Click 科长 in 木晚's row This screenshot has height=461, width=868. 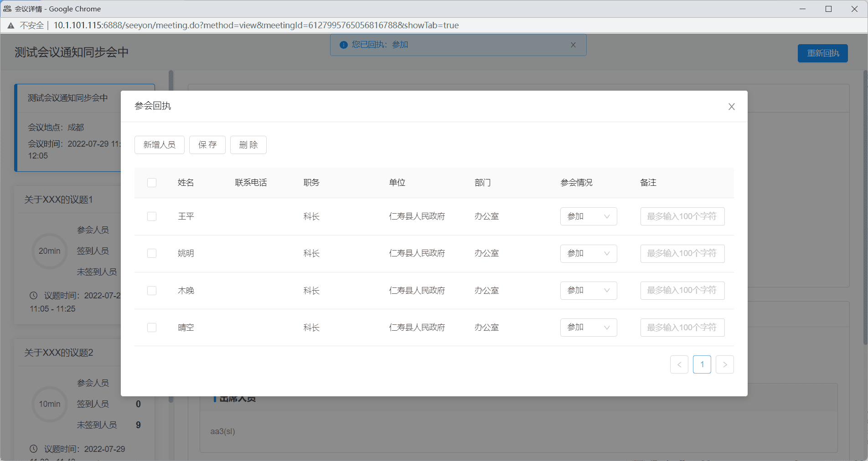312,291
